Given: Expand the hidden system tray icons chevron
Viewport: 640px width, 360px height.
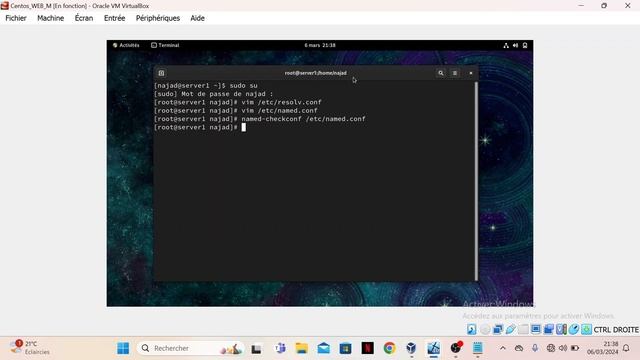Looking at the screenshot, I should (503, 348).
